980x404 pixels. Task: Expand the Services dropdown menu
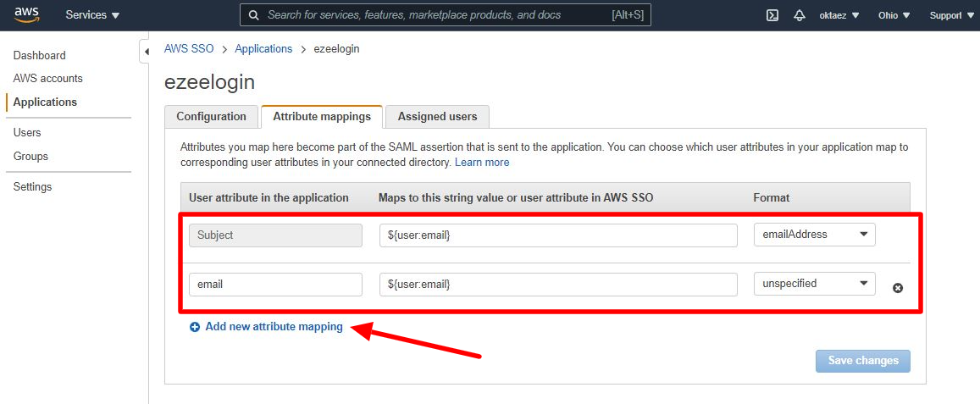click(92, 15)
